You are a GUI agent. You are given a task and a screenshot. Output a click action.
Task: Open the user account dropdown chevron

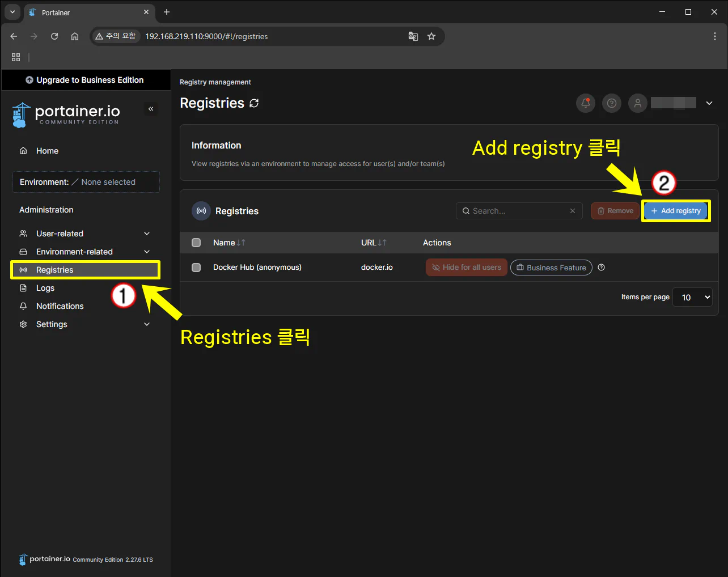pos(709,103)
